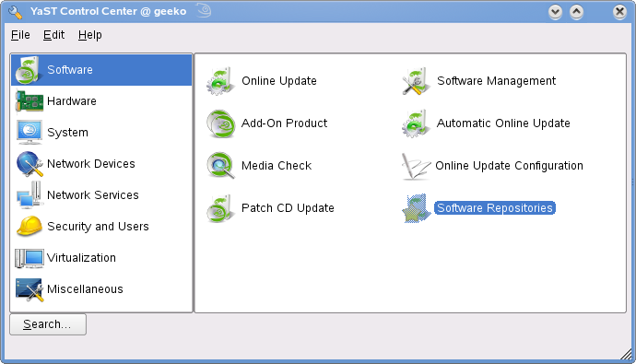Close the YaST Control Center window
Viewport: 636px width, 364px height.
619,12
